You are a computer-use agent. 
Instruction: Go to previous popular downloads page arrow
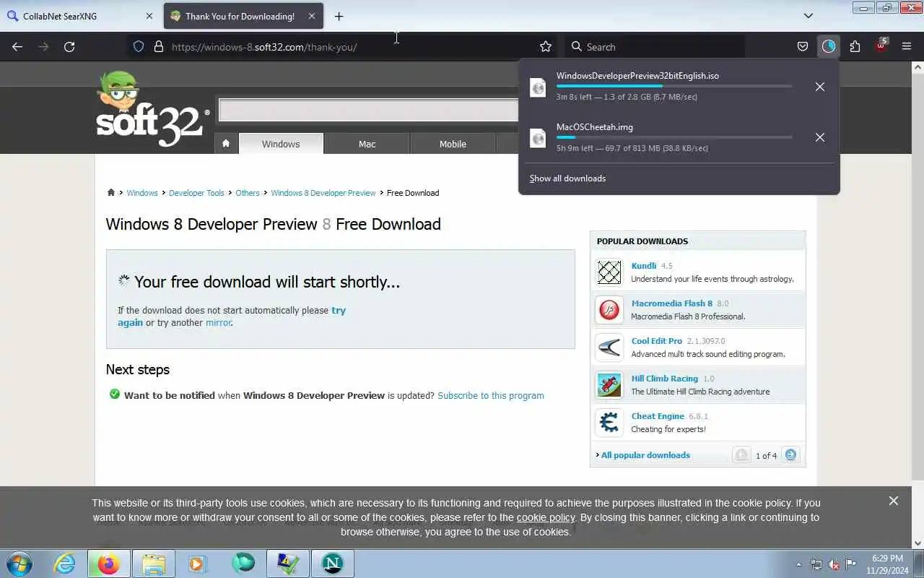[x=741, y=455]
